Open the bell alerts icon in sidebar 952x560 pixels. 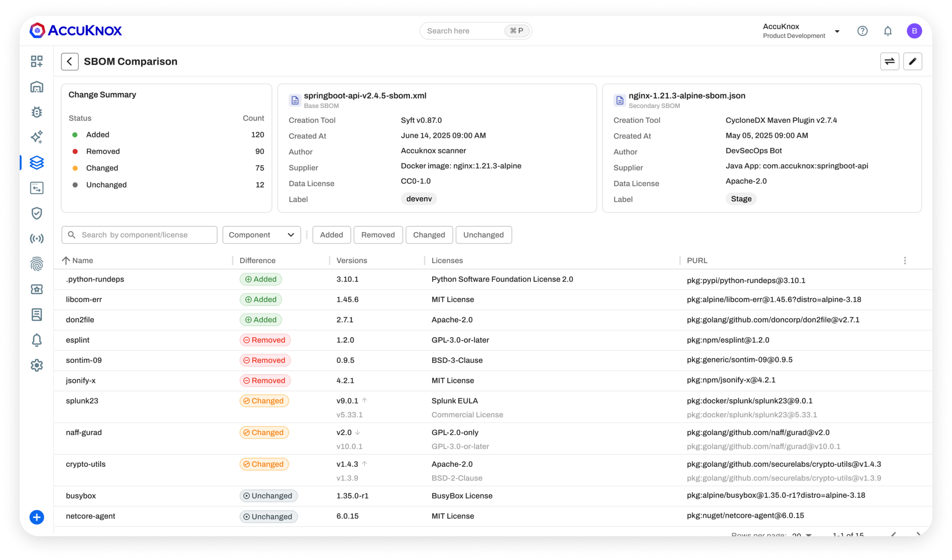pyautogui.click(x=37, y=340)
